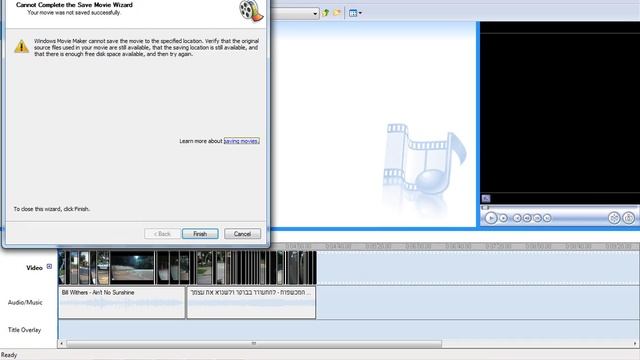Click the Audio/Music track label
Viewport: 640px width, 360px height.
coord(25,302)
